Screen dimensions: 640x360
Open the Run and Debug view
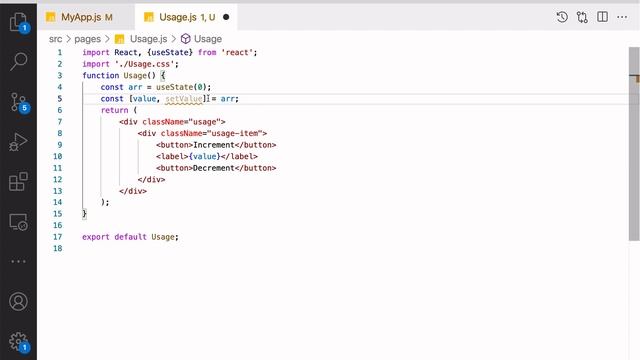point(18,142)
